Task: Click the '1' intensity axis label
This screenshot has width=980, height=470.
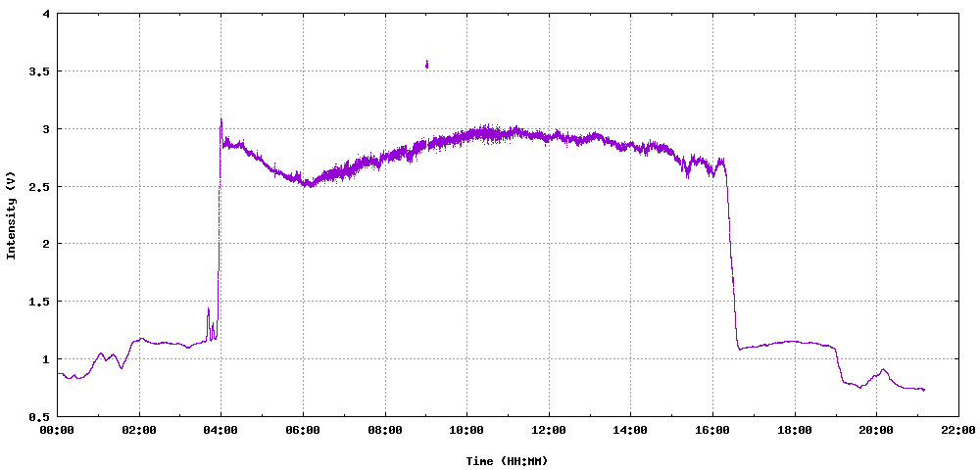Action: click(x=46, y=359)
